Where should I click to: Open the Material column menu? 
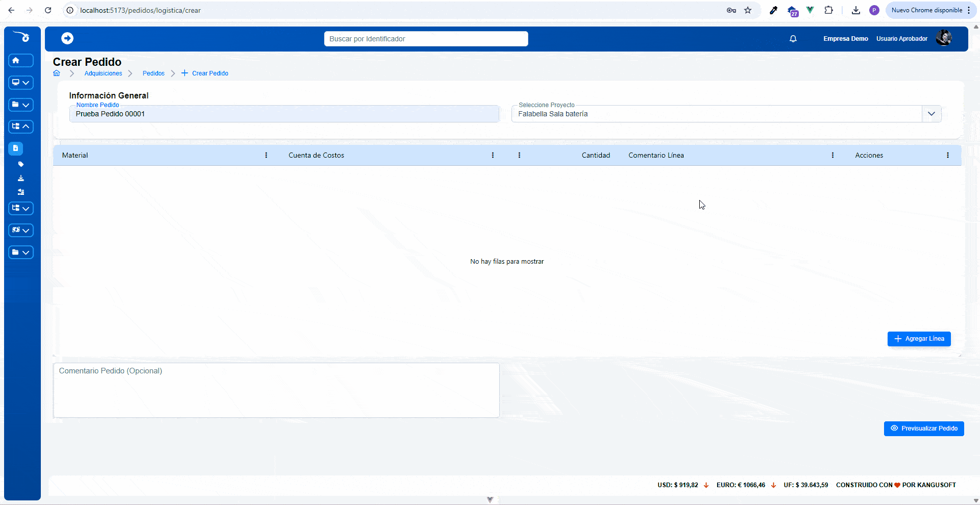266,155
